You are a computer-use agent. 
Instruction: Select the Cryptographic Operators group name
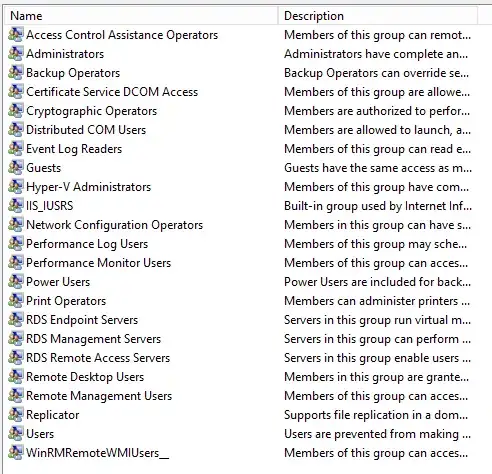pos(91,111)
